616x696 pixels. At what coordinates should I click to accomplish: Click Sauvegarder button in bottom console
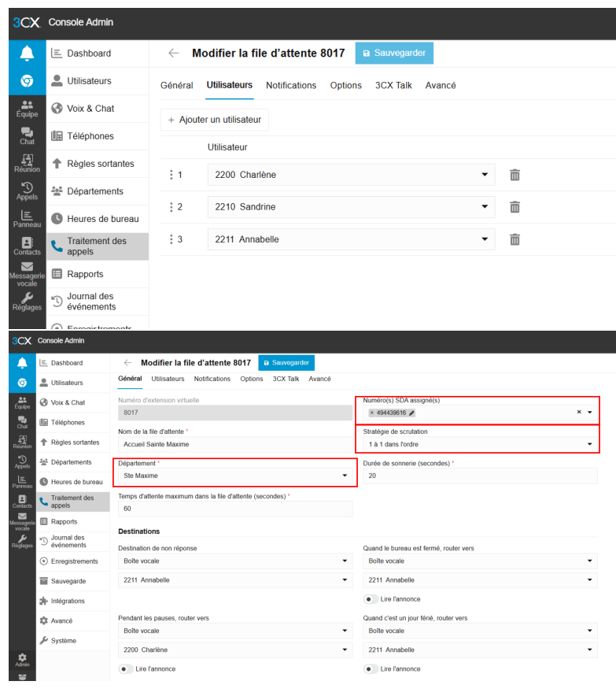286,363
